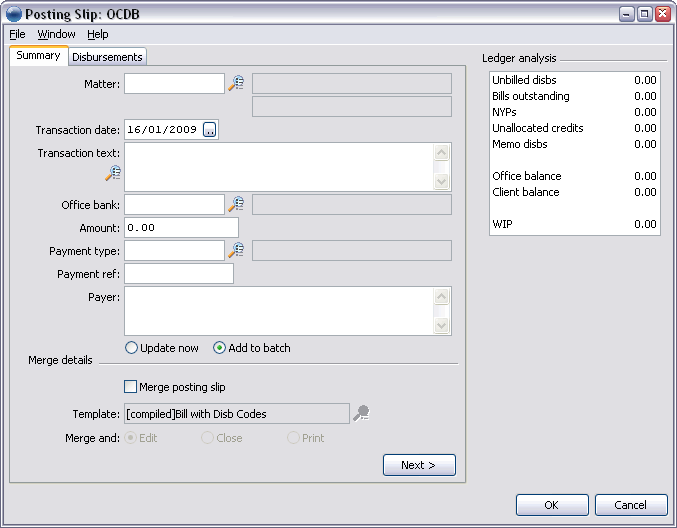Select the Update now radio button

131,348
